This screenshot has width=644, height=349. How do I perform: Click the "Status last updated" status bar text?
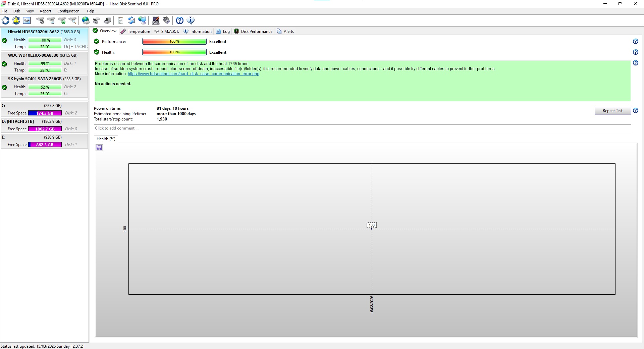click(43, 346)
